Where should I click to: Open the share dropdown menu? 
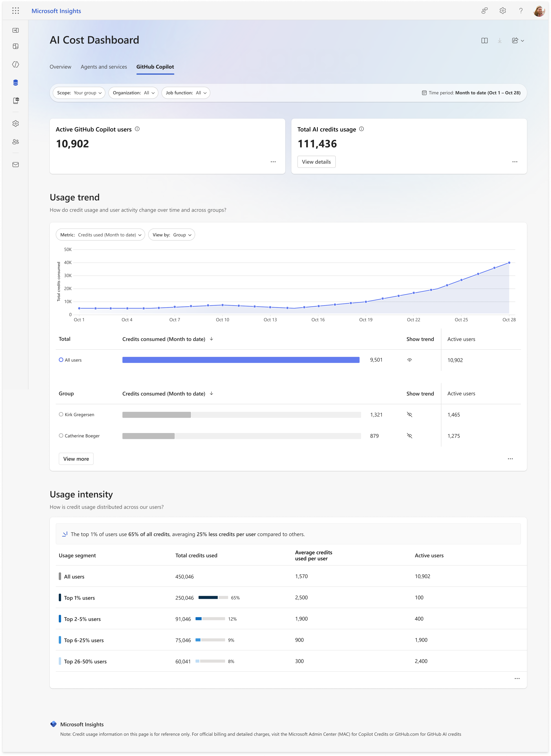point(518,40)
